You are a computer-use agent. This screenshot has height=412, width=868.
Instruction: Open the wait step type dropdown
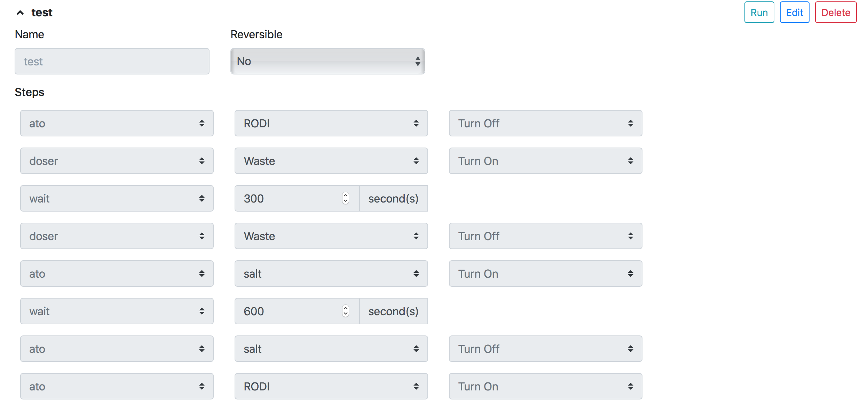pos(117,198)
